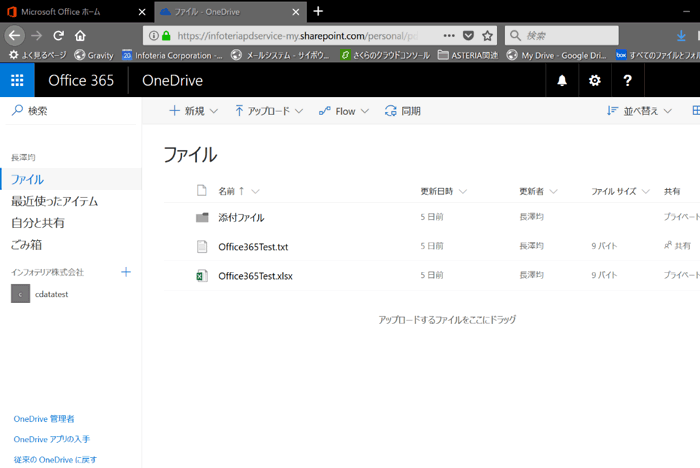This screenshot has height=468, width=700.
Task: Click the 共有 column header
Action: [x=672, y=192]
